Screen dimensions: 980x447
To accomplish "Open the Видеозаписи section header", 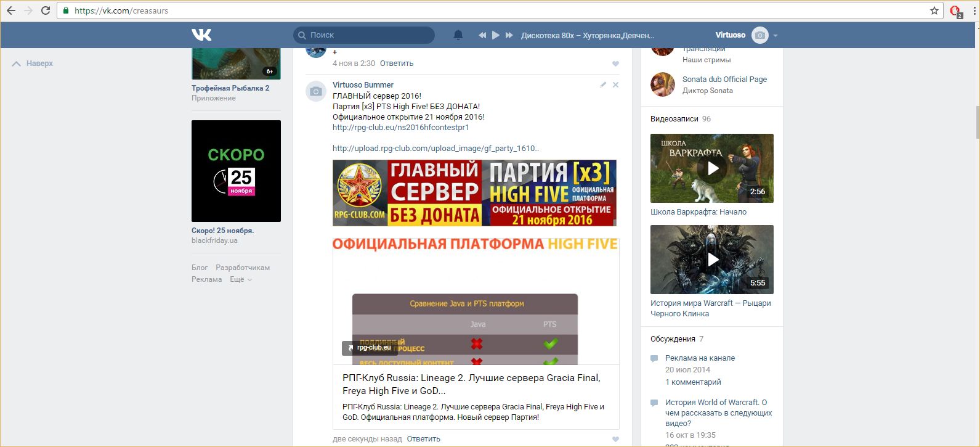I will [674, 119].
